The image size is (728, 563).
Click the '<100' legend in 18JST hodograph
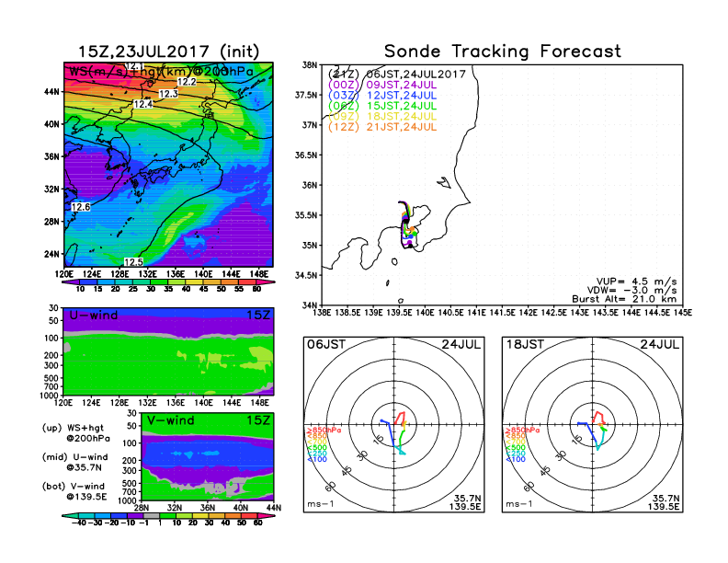point(516,459)
